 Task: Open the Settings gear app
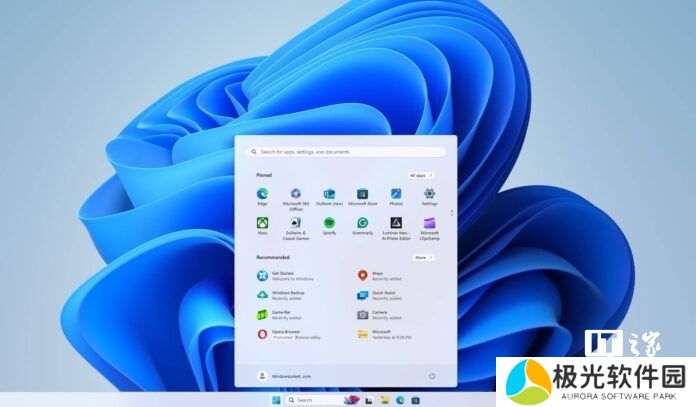429,194
